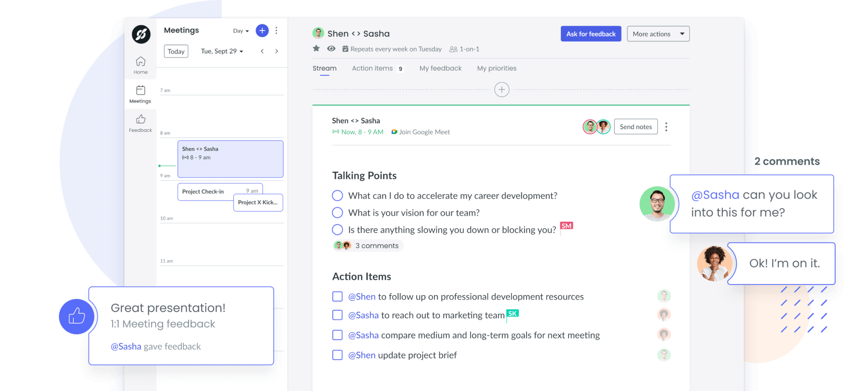This screenshot has width=868, height=391.
Task: Click participant avatars beside Send notes
Action: click(596, 127)
